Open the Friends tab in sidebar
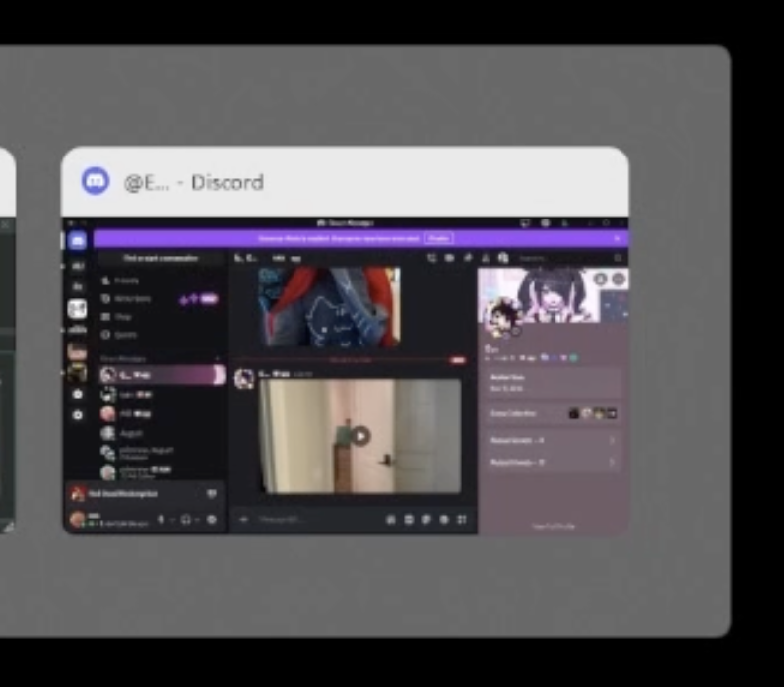The width and height of the screenshot is (784, 687). point(161,281)
